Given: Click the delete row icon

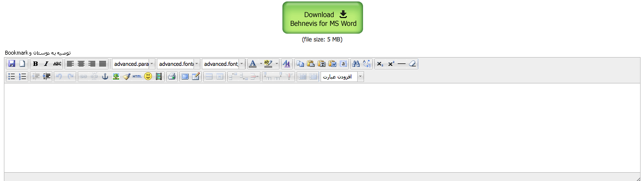Looking at the screenshot, I should (x=255, y=77).
